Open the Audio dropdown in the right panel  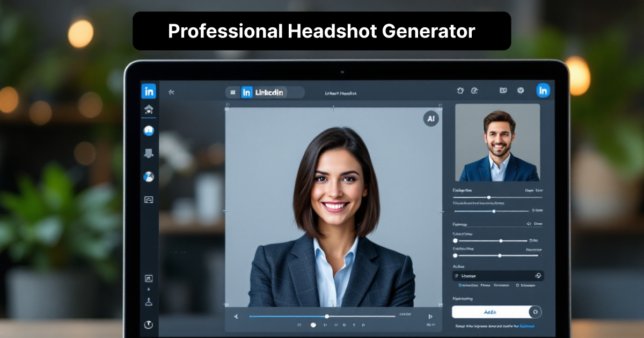(x=498, y=276)
